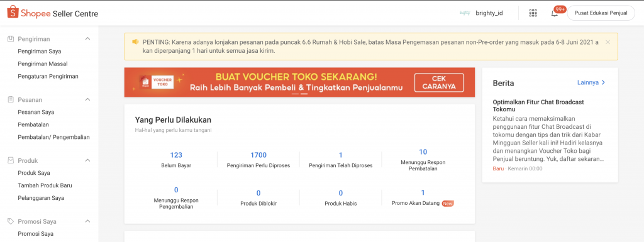The image size is (644, 242).
Task: Click the Produk section bag icon
Action: [11, 160]
